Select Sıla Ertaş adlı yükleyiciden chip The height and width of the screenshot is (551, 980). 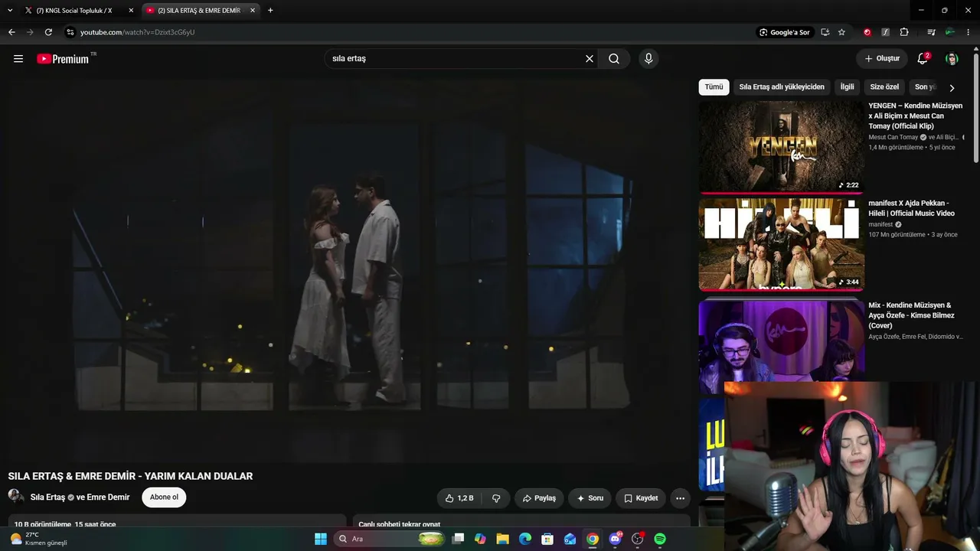coord(782,87)
